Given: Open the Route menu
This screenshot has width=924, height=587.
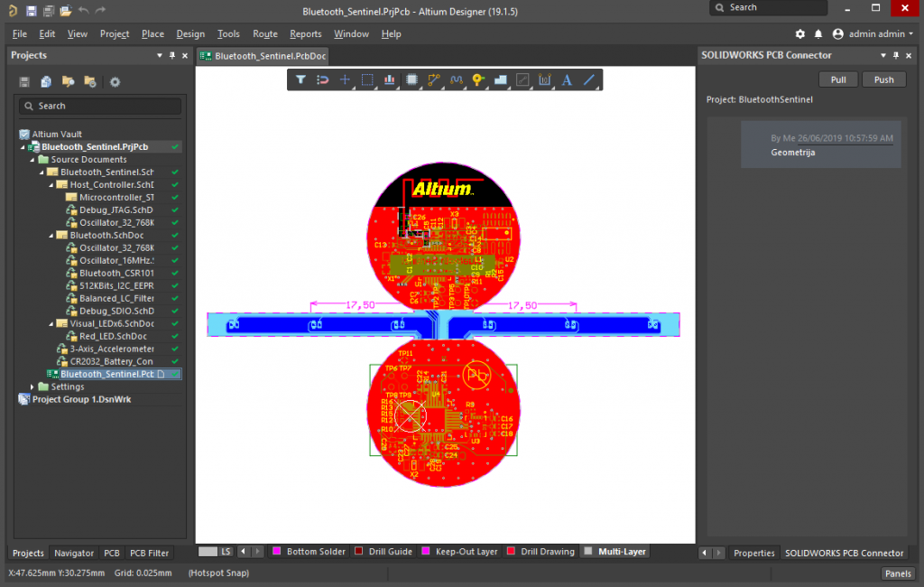Looking at the screenshot, I should click(264, 33).
